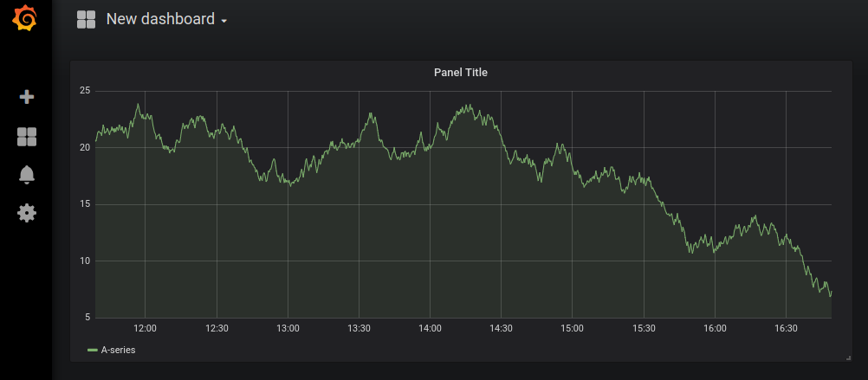
Task: Click the 14:30 time axis label
Action: [501, 329]
